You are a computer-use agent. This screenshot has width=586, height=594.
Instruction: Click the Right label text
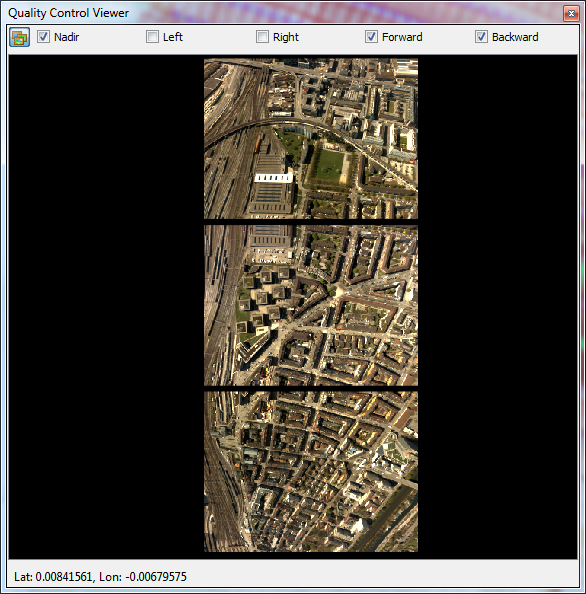pos(286,37)
